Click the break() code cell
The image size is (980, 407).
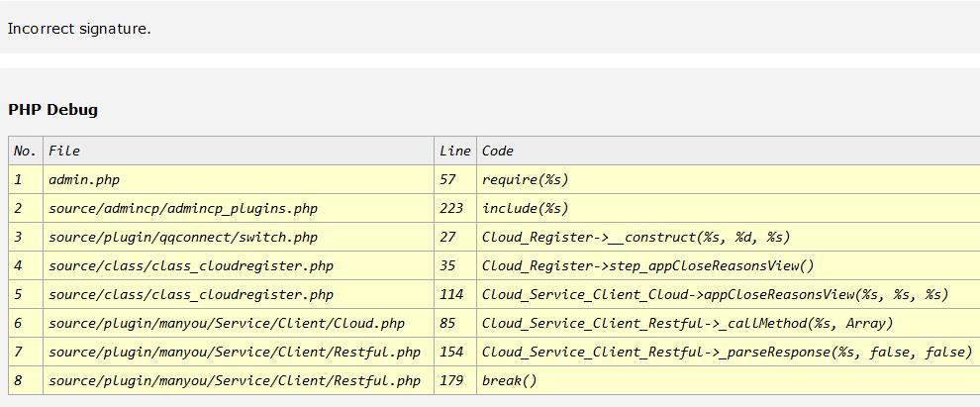click(509, 380)
